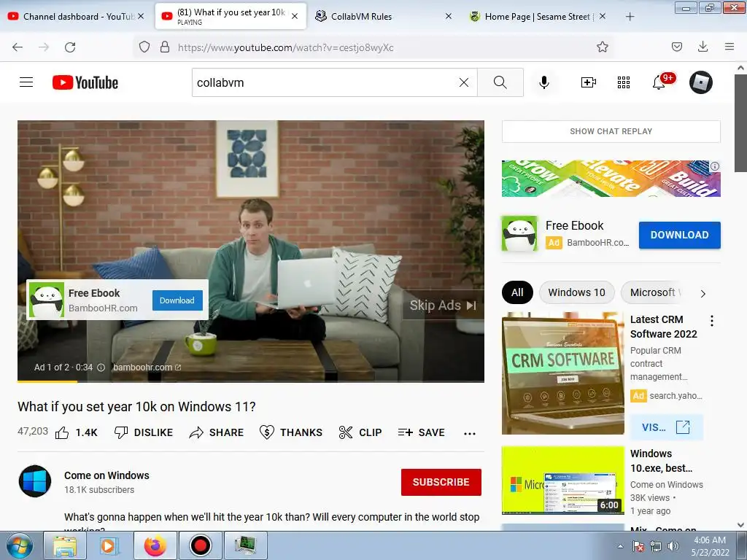Open the ad info icon beside Ad 1 of 2
Image resolution: width=747 pixels, height=560 pixels.
tap(101, 367)
